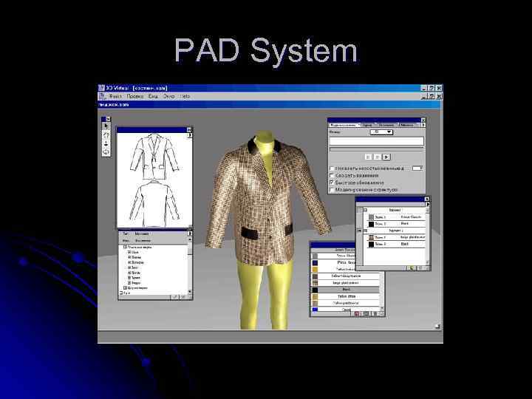Enable the 'Моделирование с текстурой' checkbox

coord(332,190)
